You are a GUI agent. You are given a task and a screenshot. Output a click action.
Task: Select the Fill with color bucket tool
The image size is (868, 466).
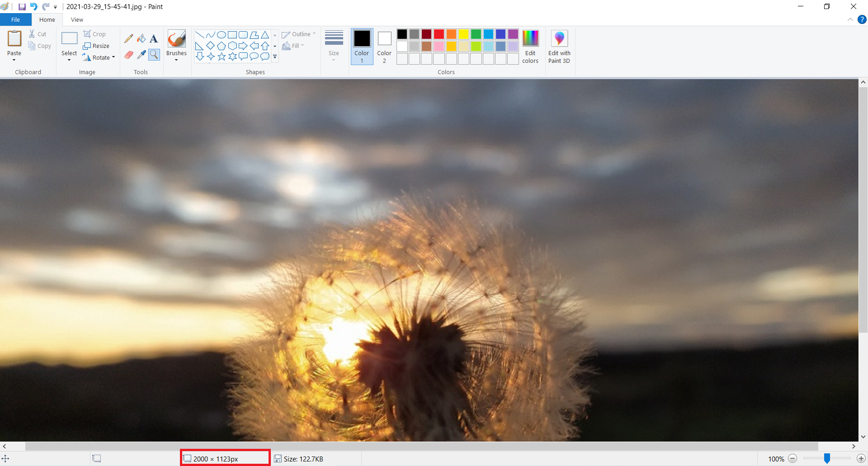pyautogui.click(x=142, y=39)
